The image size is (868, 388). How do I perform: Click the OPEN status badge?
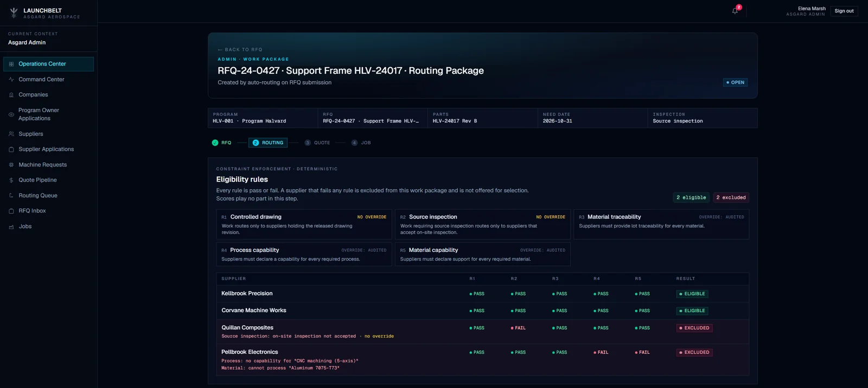[x=736, y=82]
